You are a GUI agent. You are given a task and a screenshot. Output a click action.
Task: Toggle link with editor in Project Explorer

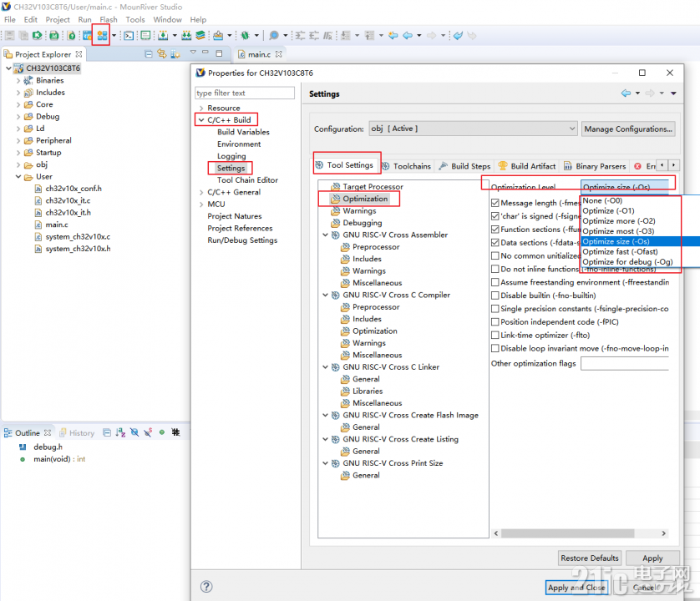tap(161, 54)
